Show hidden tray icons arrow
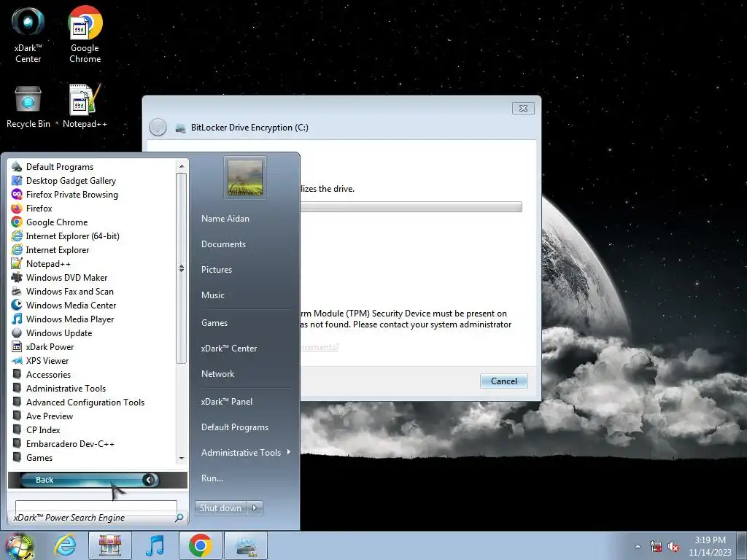The height and width of the screenshot is (560, 747). 638,546
